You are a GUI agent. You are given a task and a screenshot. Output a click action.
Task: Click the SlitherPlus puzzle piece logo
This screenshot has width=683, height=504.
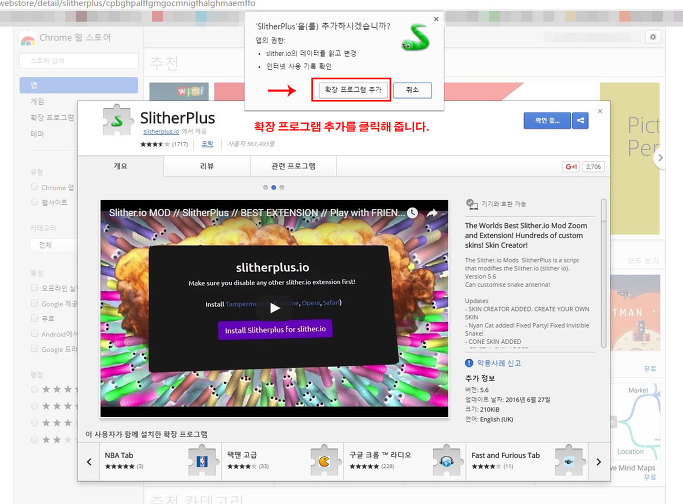coord(117,120)
